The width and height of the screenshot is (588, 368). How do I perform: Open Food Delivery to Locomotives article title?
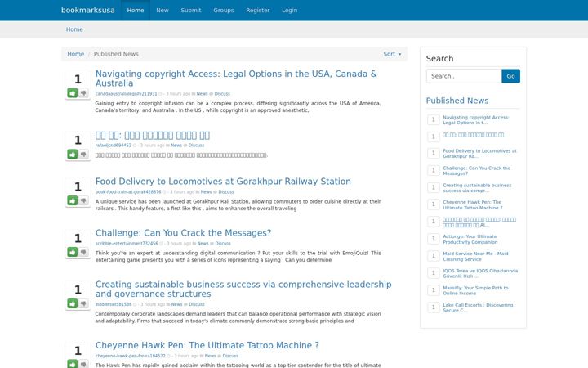(x=223, y=182)
